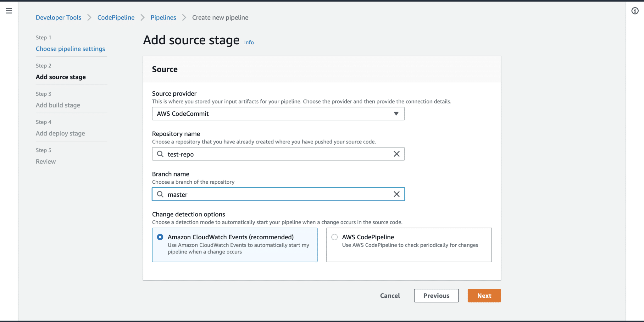Open Info link beside Add source stage heading
Viewport: 644px width, 322px height.
[x=249, y=42]
